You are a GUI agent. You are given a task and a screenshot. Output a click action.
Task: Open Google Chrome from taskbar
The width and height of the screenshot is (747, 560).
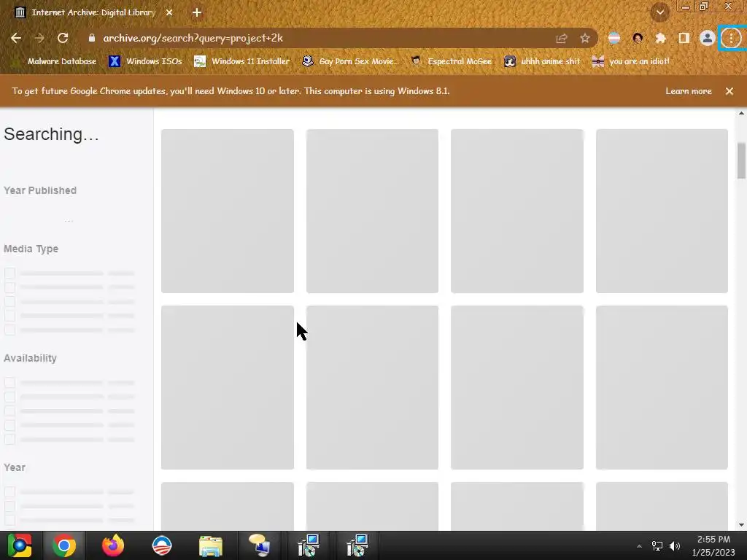tap(64, 545)
